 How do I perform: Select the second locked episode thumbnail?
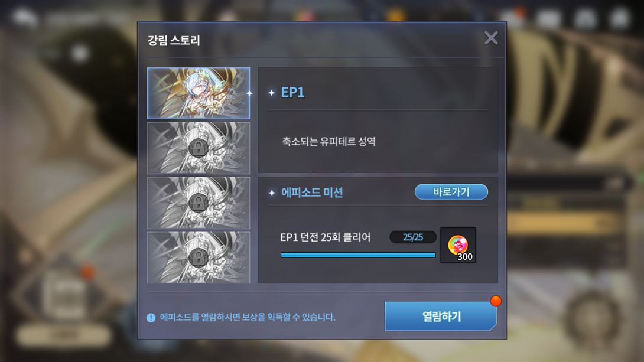click(x=199, y=148)
